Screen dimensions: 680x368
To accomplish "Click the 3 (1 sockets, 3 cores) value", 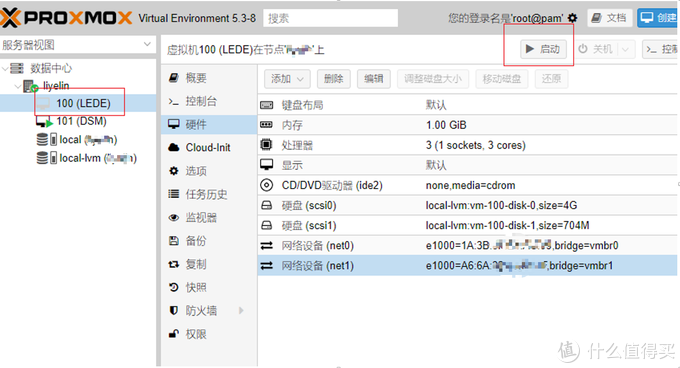I will [476, 145].
